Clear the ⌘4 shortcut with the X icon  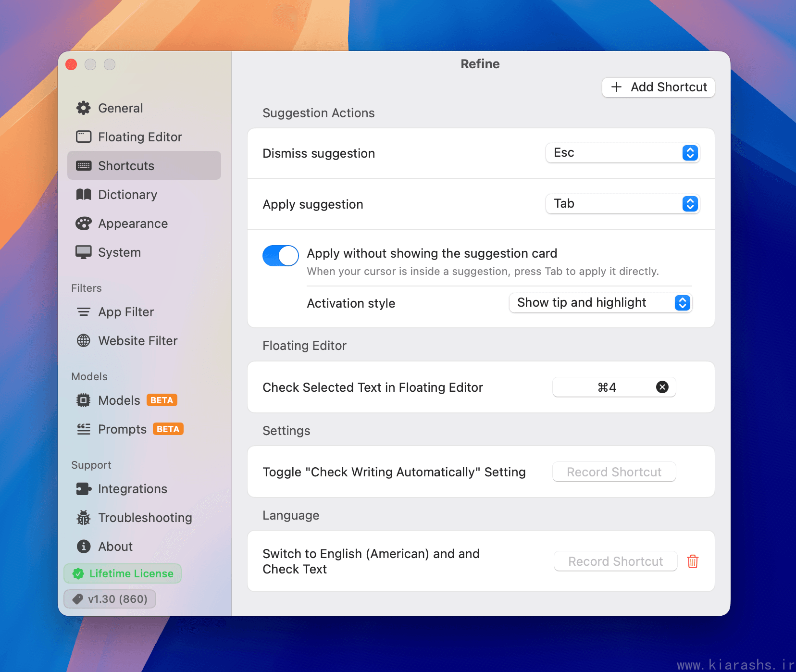(662, 387)
